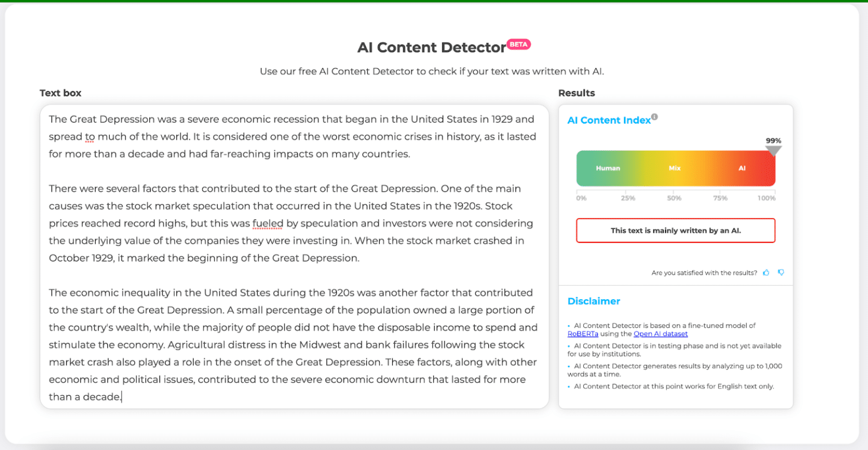Click the AI Content Detector page title
Screen dimensions: 868x450
coord(431,47)
